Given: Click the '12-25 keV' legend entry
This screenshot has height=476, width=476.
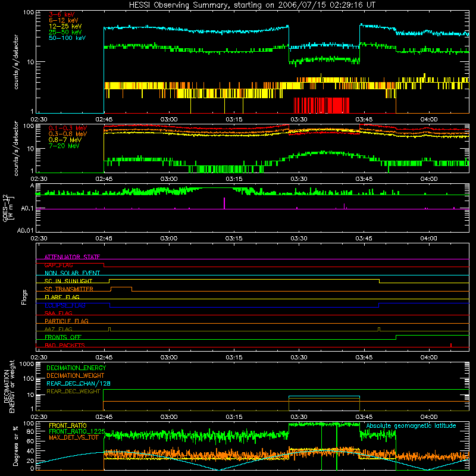Looking at the screenshot, I should [x=65, y=26].
